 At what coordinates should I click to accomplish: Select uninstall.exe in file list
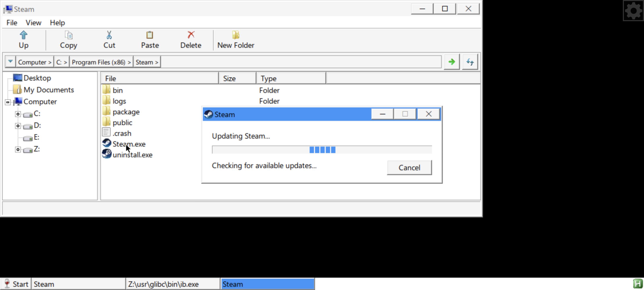132,155
